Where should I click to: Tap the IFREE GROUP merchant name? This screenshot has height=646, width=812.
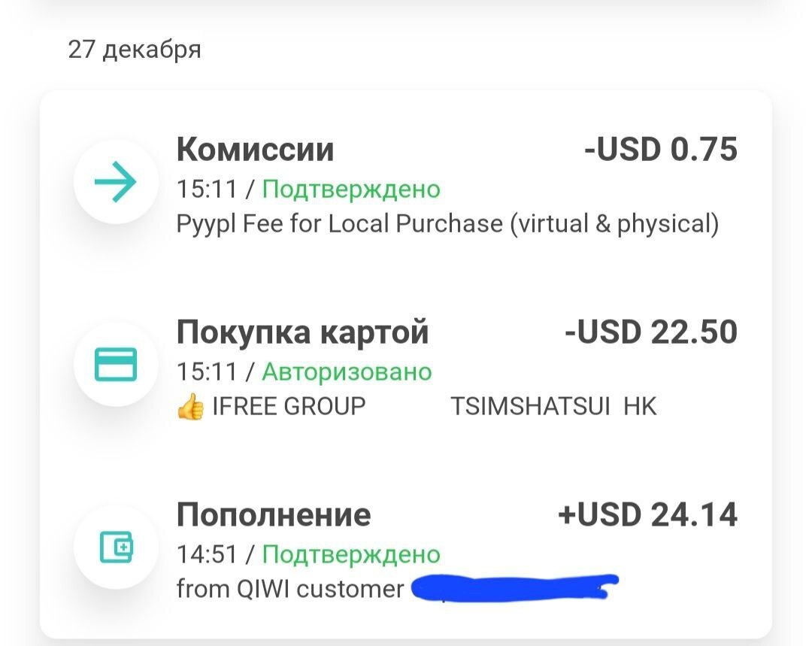289,406
